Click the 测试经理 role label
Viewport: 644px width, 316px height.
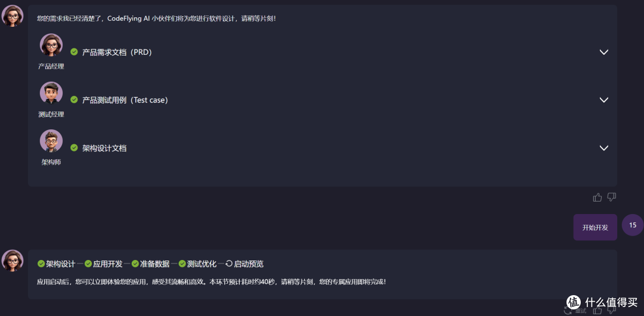click(x=51, y=114)
